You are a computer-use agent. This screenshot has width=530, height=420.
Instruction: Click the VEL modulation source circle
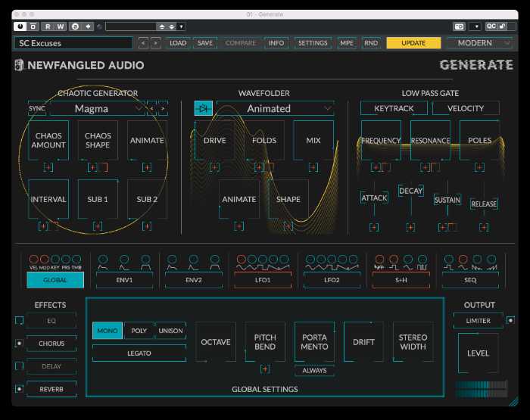click(x=33, y=259)
